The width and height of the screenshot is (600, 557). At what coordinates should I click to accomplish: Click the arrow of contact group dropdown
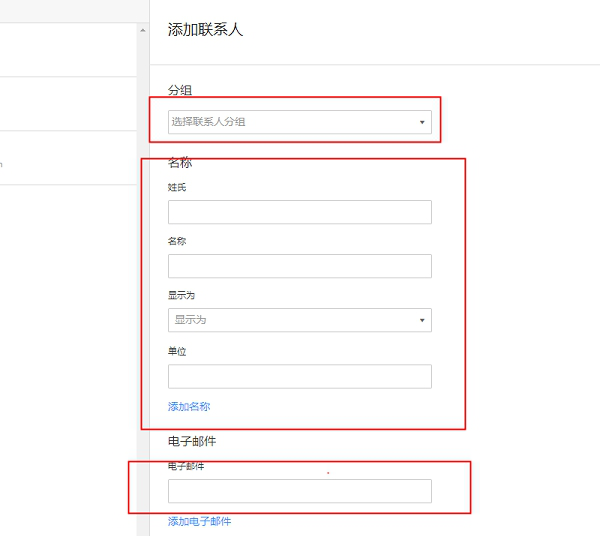422,122
